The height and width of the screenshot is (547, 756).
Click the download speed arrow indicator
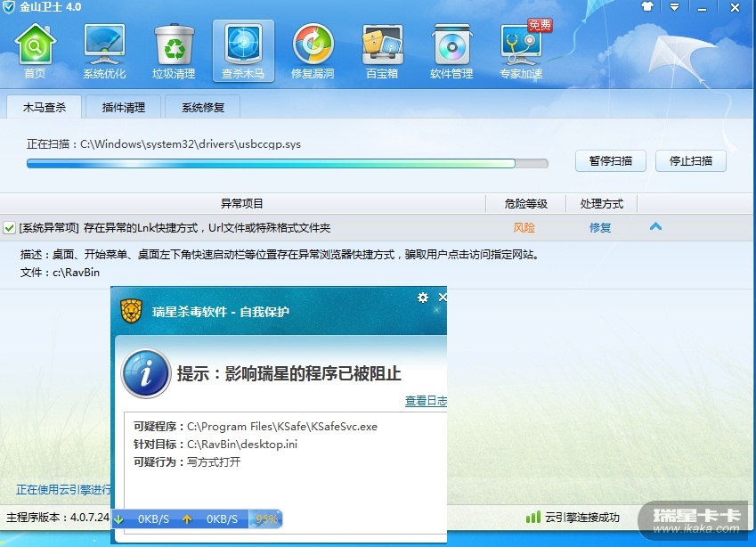119,519
